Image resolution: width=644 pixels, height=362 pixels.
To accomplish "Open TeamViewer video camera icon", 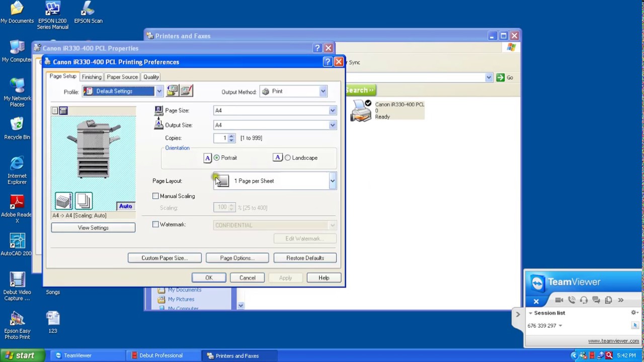I will pyautogui.click(x=559, y=300).
